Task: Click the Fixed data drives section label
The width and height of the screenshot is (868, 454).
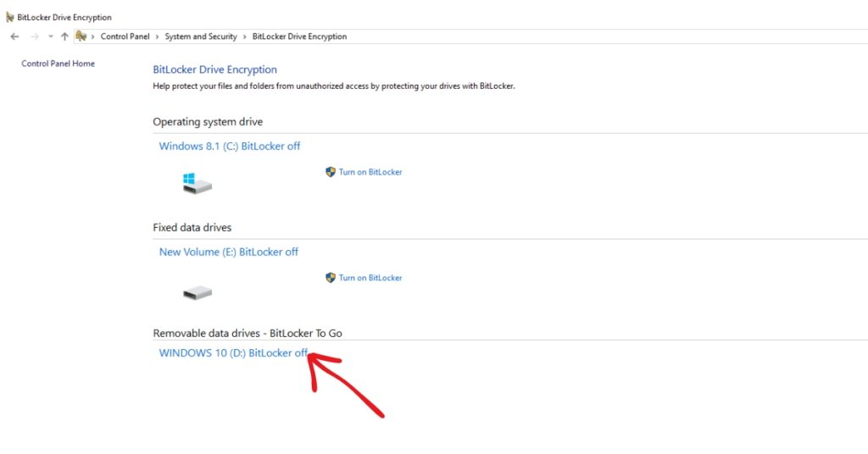Action: (x=192, y=227)
